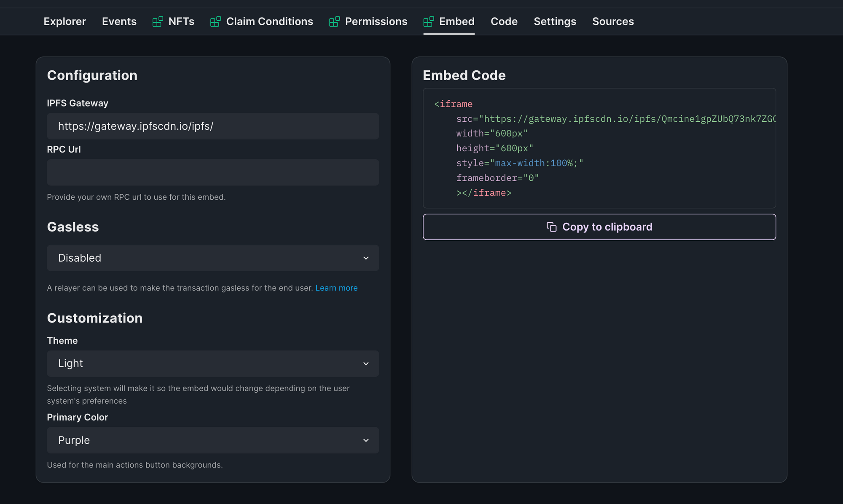Click the extension icon beside Embed tab

point(429,21)
